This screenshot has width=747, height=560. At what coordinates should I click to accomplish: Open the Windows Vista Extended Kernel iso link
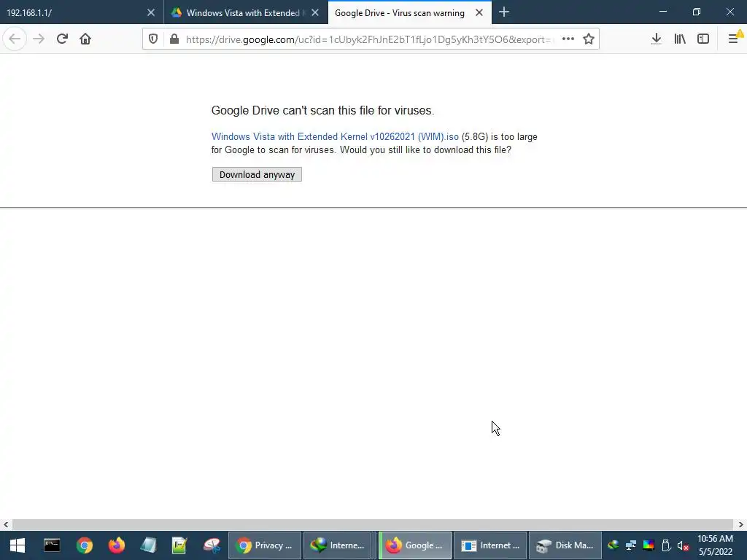pos(335,136)
